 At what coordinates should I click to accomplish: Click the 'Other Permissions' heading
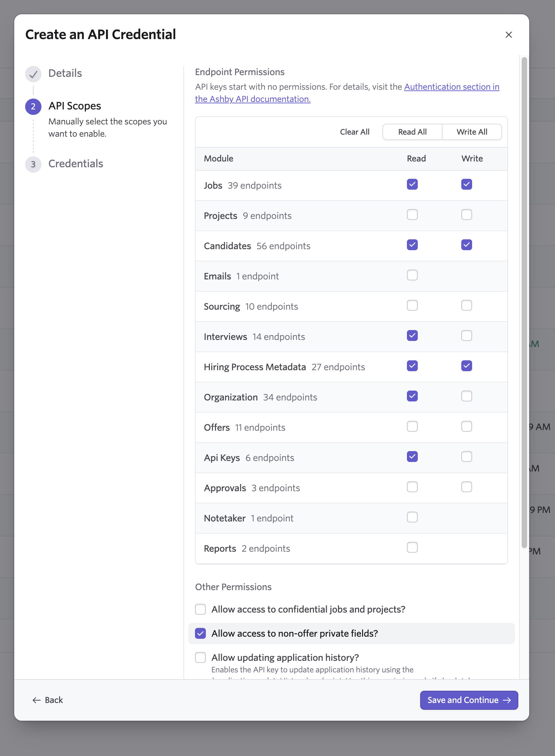tap(233, 587)
